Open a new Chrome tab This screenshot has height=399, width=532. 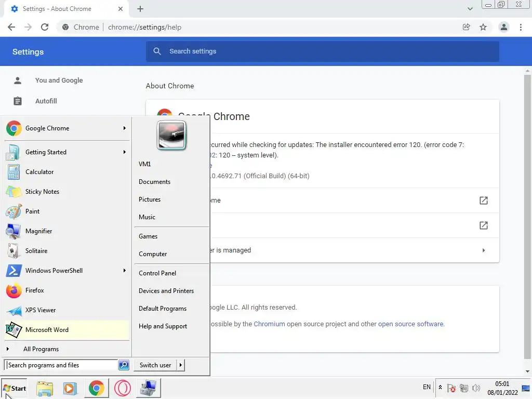point(140,9)
